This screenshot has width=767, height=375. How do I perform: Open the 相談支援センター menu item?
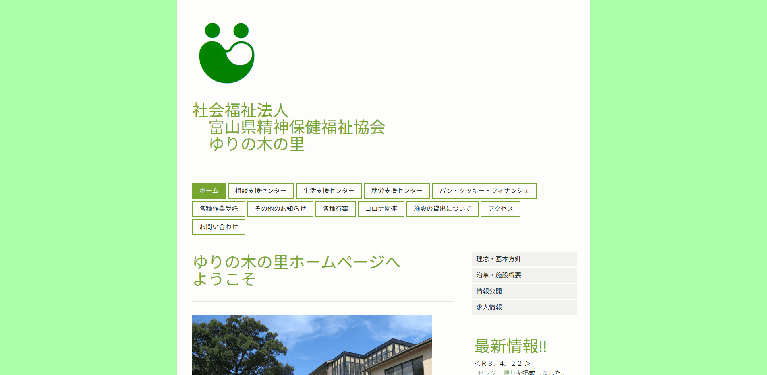coord(261,191)
